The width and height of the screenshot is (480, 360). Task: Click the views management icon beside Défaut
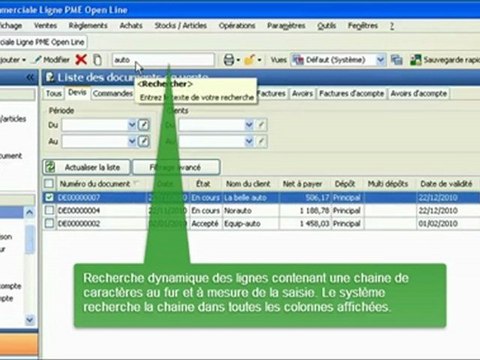pyautogui.click(x=397, y=60)
